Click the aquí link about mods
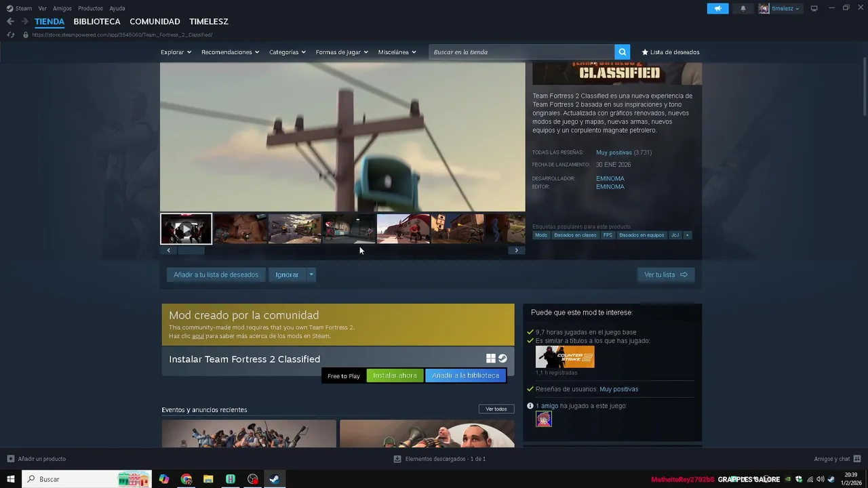 198,335
